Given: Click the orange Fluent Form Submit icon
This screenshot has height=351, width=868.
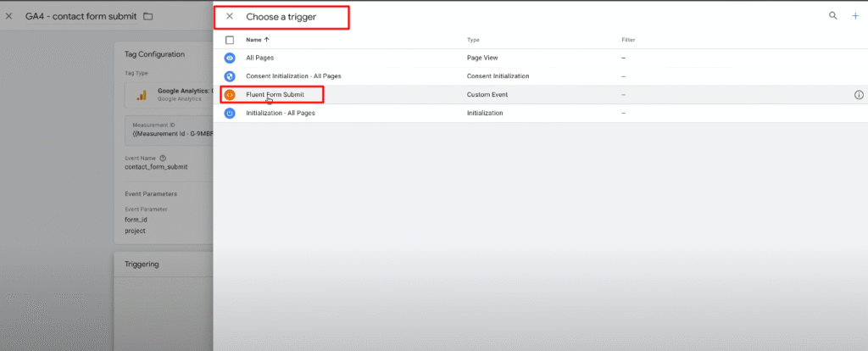Looking at the screenshot, I should 230,95.
